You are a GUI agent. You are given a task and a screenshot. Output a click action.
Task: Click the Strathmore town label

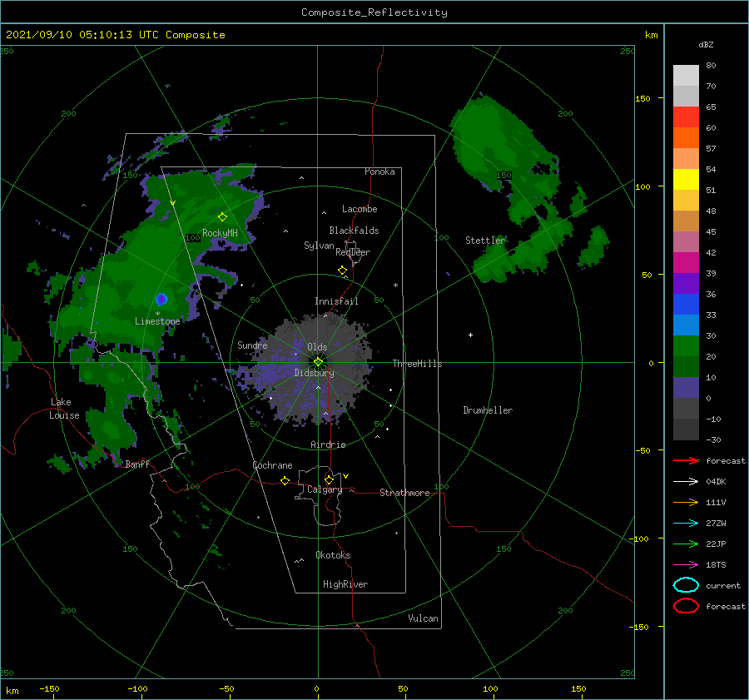tap(404, 493)
